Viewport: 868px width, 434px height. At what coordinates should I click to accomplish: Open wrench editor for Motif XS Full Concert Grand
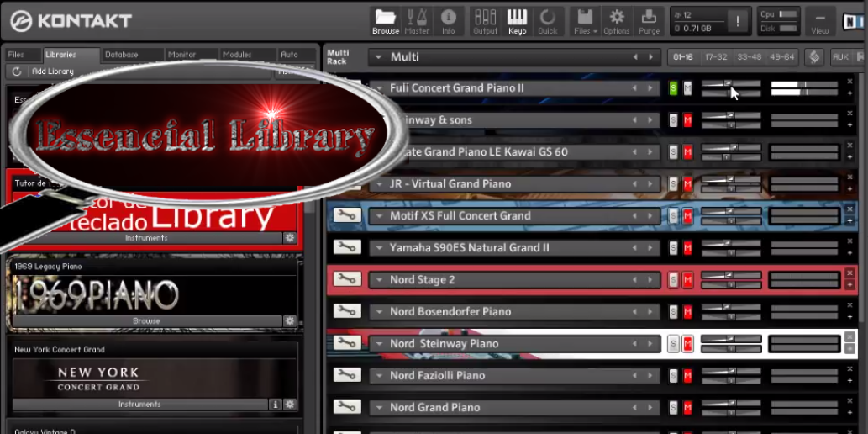(x=347, y=215)
